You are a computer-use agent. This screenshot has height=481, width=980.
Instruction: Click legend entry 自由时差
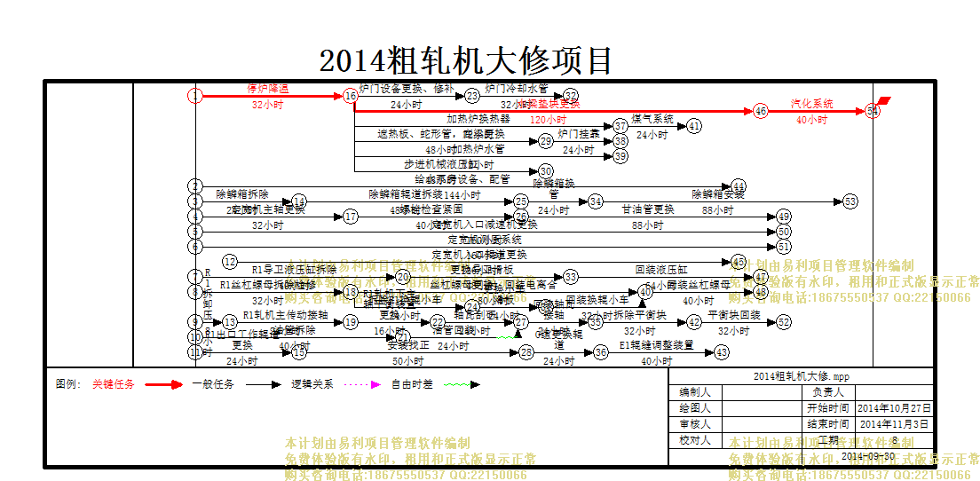[x=412, y=384]
